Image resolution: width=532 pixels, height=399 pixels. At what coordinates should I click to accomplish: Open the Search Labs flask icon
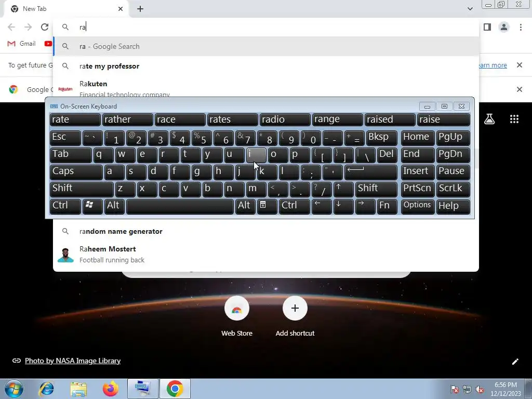pos(489,119)
